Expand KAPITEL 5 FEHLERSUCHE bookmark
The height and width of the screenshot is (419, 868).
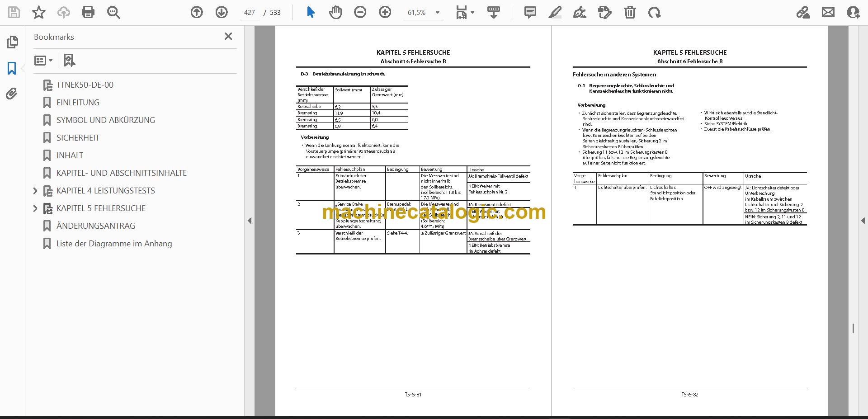35,208
